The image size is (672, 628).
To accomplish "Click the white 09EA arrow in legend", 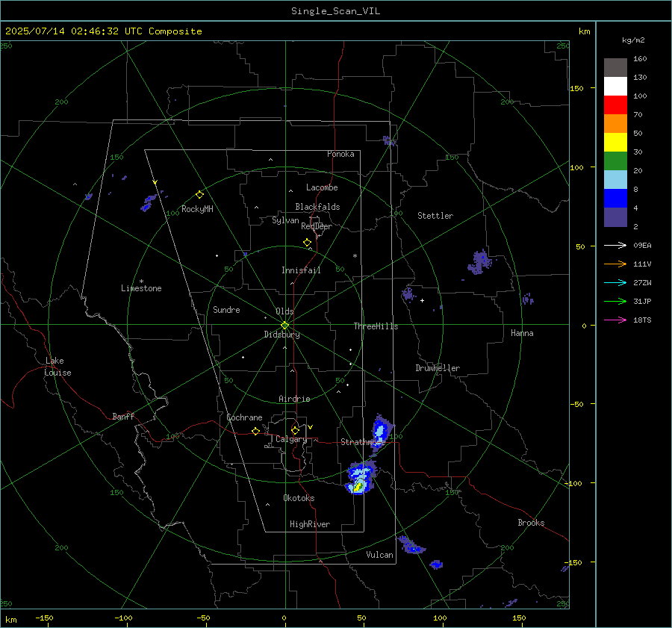I will 615,245.
